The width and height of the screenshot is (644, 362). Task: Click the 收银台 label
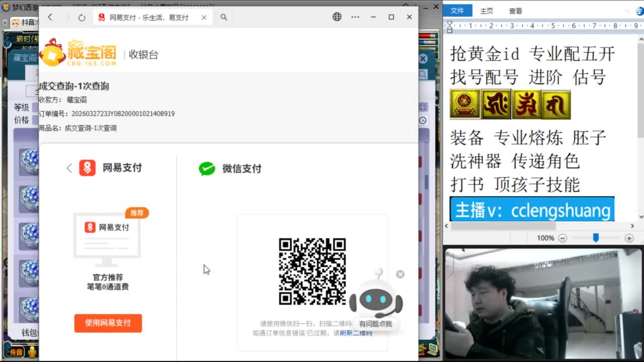pos(143,55)
